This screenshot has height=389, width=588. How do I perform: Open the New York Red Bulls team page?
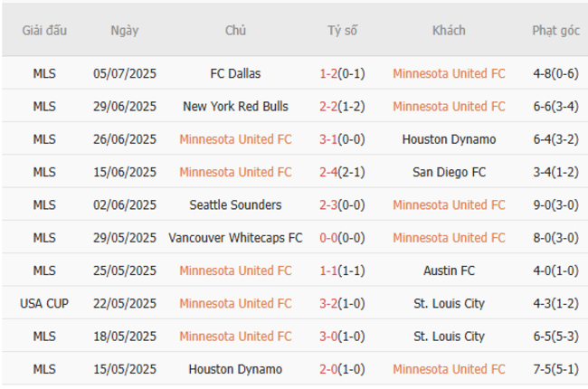[235, 106]
